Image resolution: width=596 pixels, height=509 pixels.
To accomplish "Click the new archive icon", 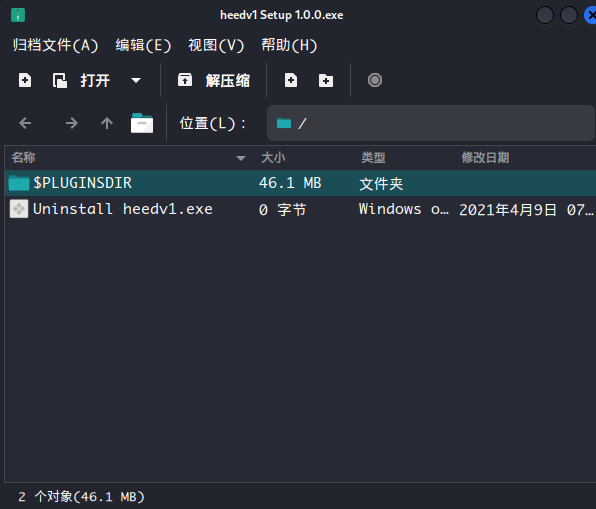I will pos(25,80).
